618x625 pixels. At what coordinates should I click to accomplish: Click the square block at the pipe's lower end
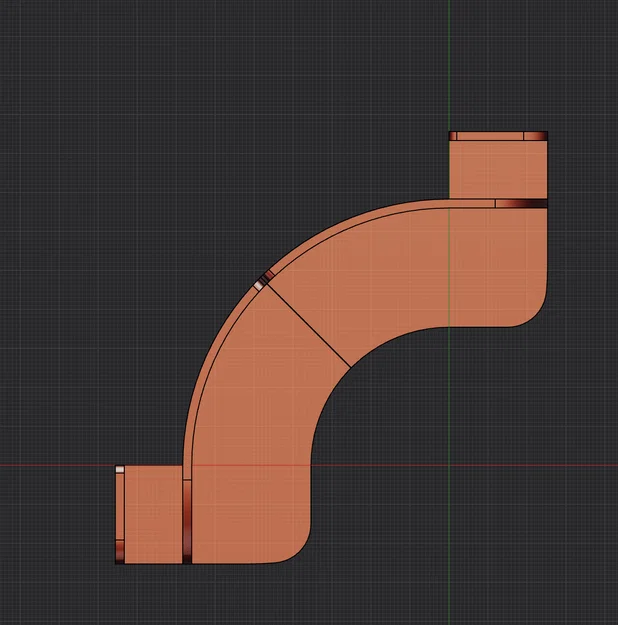coord(154,515)
